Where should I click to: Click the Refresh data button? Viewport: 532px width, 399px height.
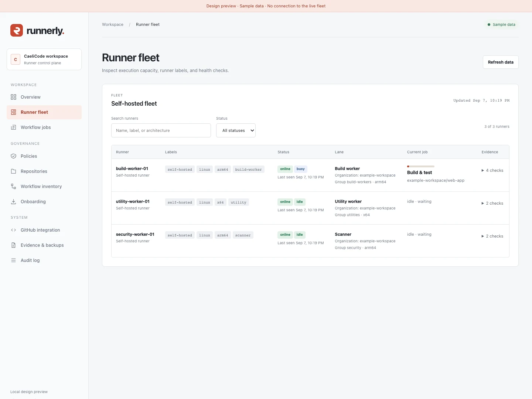tap(501, 62)
